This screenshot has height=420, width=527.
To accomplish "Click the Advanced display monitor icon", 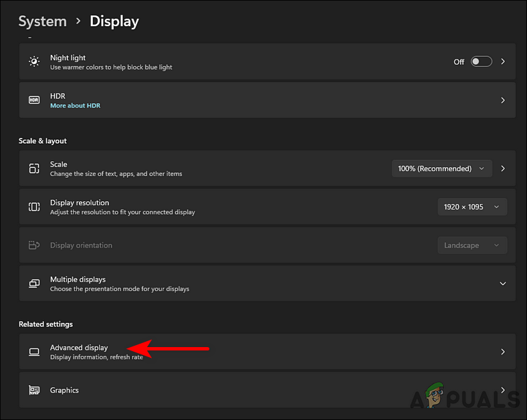I will pyautogui.click(x=34, y=352).
